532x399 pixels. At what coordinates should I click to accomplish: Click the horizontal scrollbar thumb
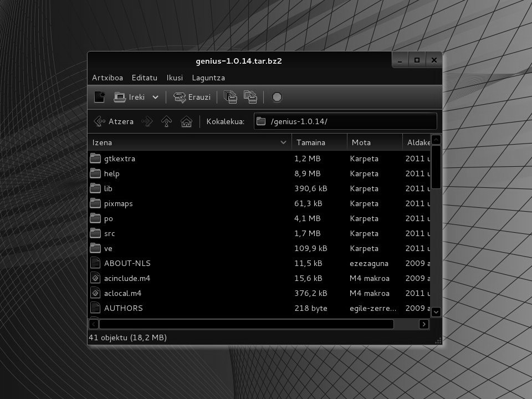coord(246,324)
